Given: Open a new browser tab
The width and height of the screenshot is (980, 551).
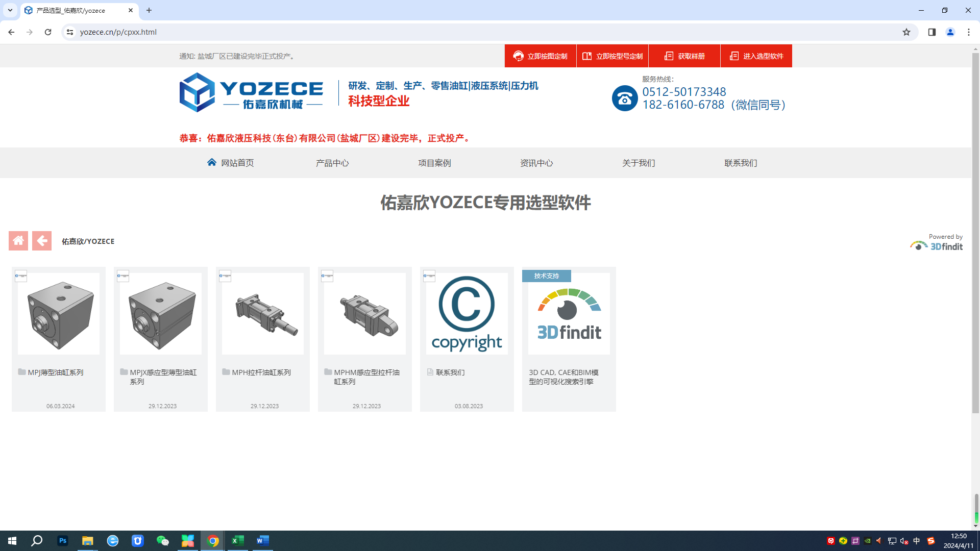Looking at the screenshot, I should tap(149, 10).
